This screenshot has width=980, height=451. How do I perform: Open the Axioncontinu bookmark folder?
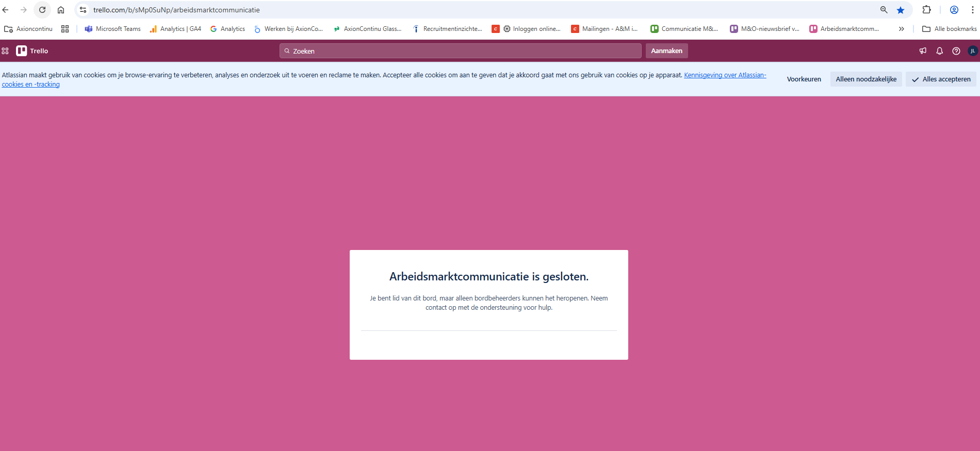(28, 29)
